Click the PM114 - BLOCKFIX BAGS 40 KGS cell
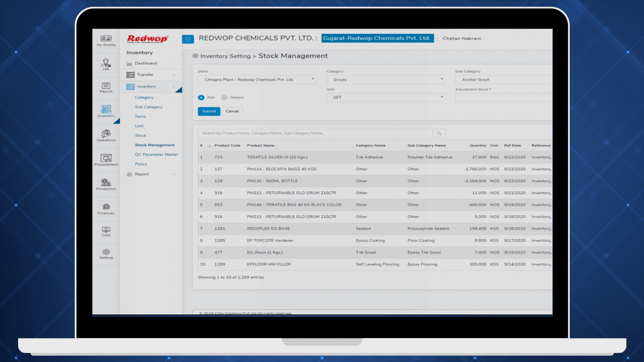Image resolution: width=644 pixels, height=362 pixels. click(x=281, y=169)
